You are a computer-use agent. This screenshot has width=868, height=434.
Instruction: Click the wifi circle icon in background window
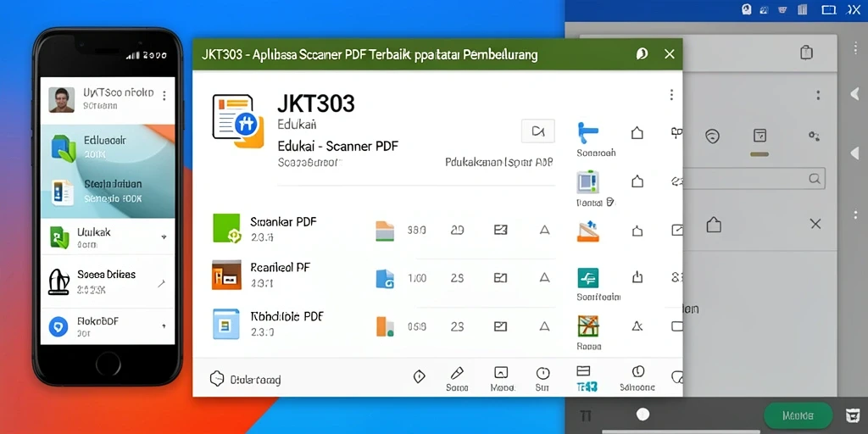click(713, 136)
